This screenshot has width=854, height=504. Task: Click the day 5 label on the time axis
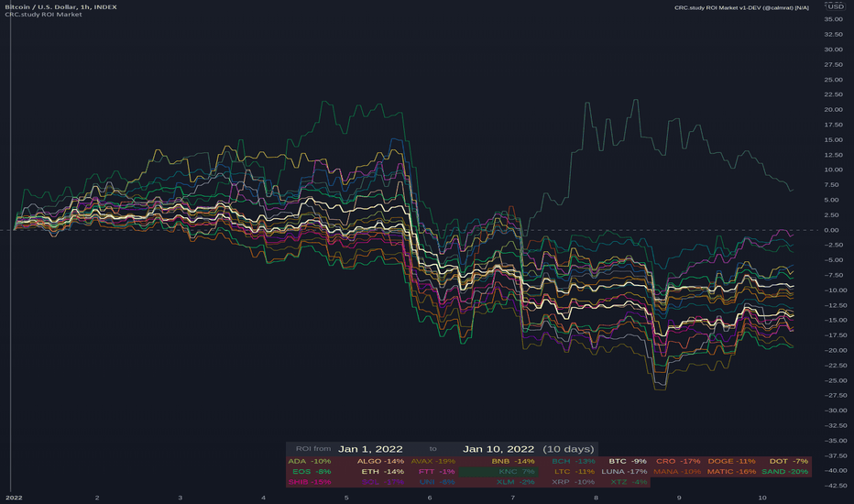(x=346, y=498)
